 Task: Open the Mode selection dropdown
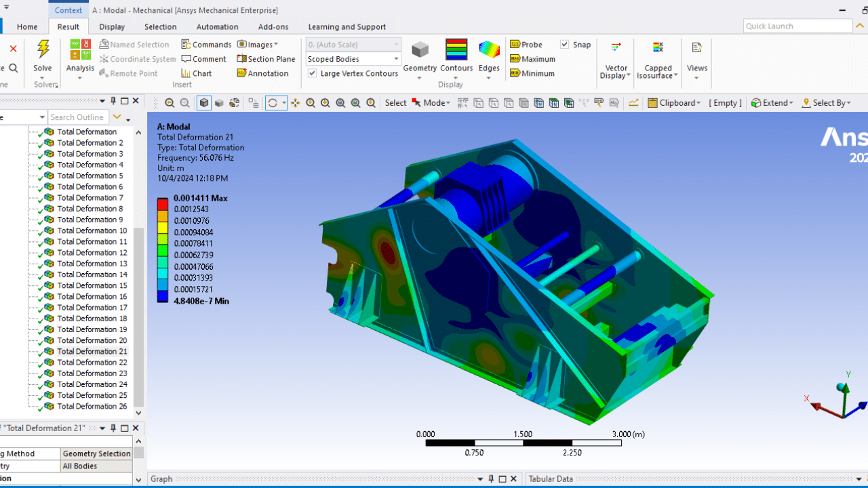(x=431, y=103)
